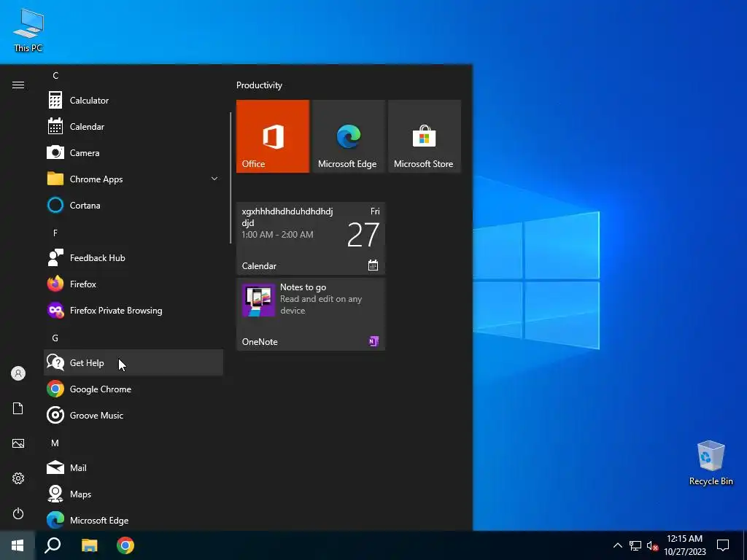Click the muted volume tray icon
The height and width of the screenshot is (560, 747).
click(652, 545)
